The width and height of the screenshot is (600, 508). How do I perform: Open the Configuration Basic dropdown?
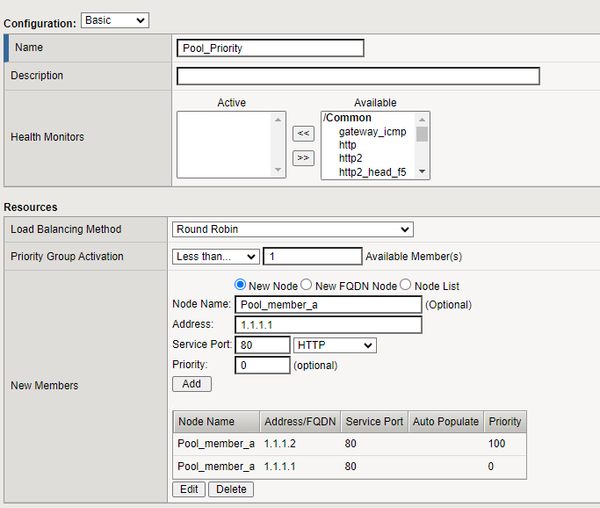click(x=116, y=20)
